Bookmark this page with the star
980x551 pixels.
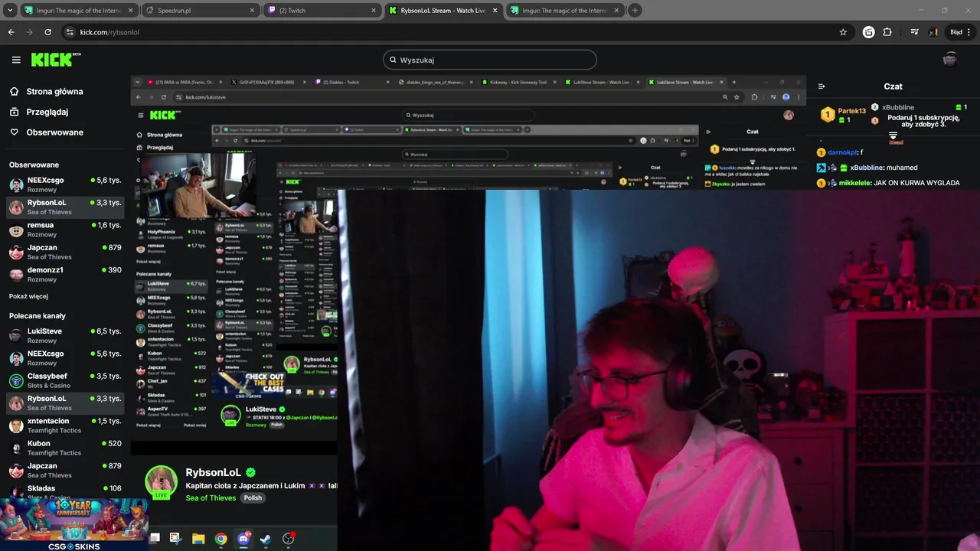point(843,32)
